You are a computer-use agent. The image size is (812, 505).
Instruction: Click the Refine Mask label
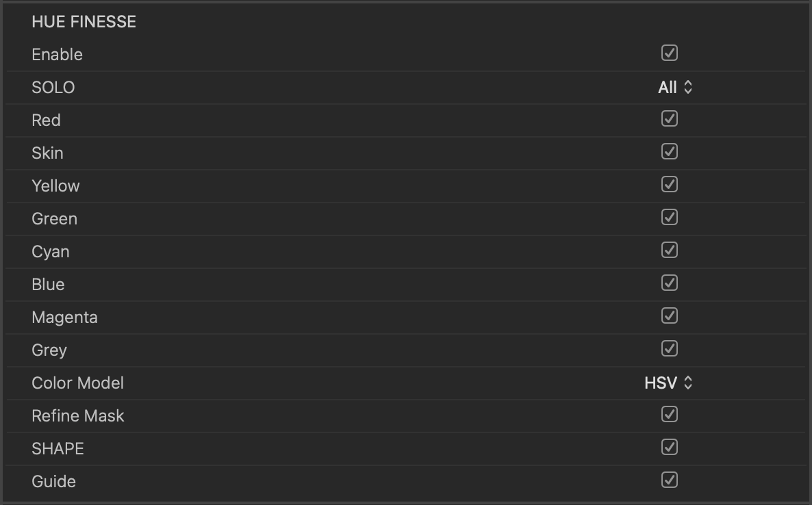point(77,416)
